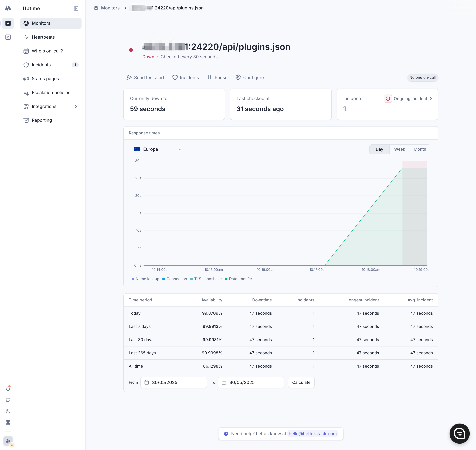
Task: Open the Reporting section
Action: click(42, 120)
